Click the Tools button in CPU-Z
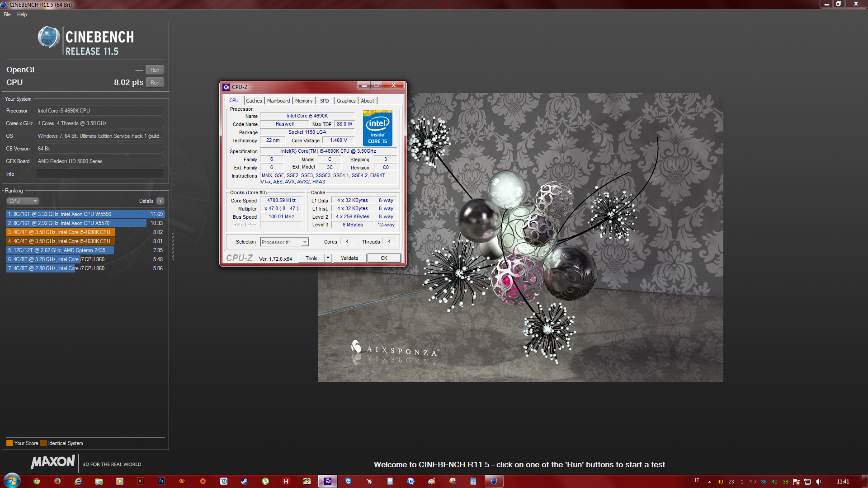The image size is (868, 488). pos(311,258)
